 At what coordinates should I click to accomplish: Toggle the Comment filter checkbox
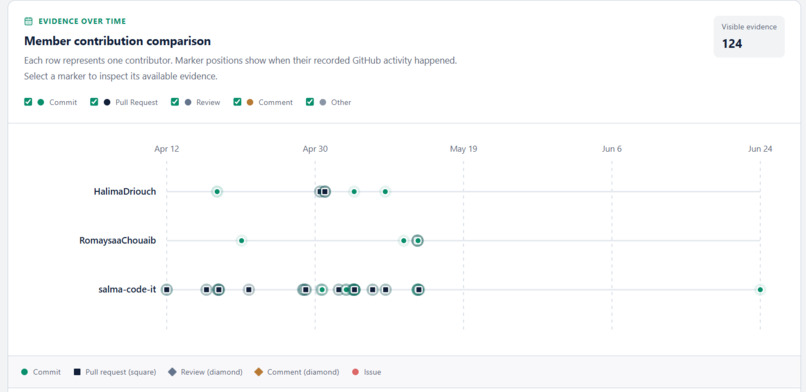coord(237,102)
